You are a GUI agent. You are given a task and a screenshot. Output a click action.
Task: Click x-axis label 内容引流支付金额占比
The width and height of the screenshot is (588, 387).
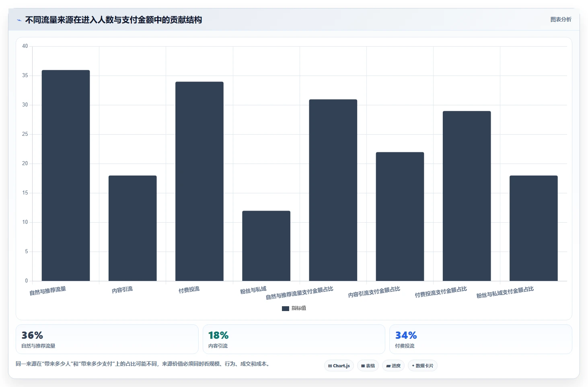coord(374,292)
